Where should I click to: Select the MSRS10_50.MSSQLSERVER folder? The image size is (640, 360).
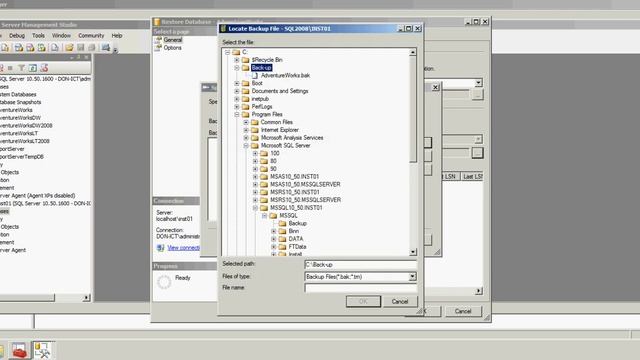point(305,200)
